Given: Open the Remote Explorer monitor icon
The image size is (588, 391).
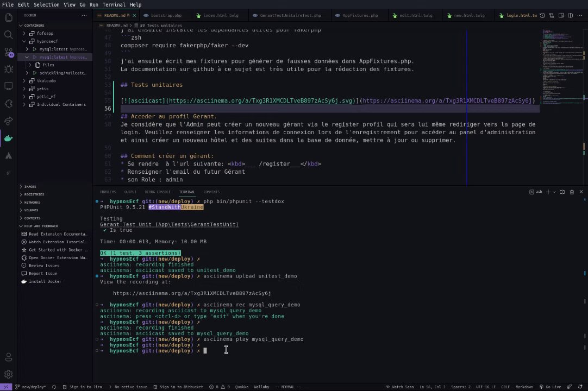Looking at the screenshot, I should coord(8,86).
